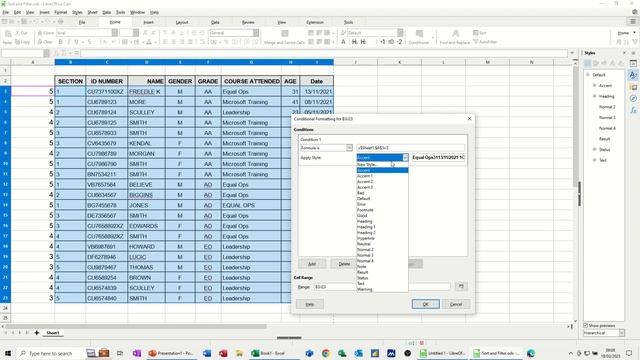Open the Sheet menu in menu bar
640x360 pixels.
click(92, 12)
